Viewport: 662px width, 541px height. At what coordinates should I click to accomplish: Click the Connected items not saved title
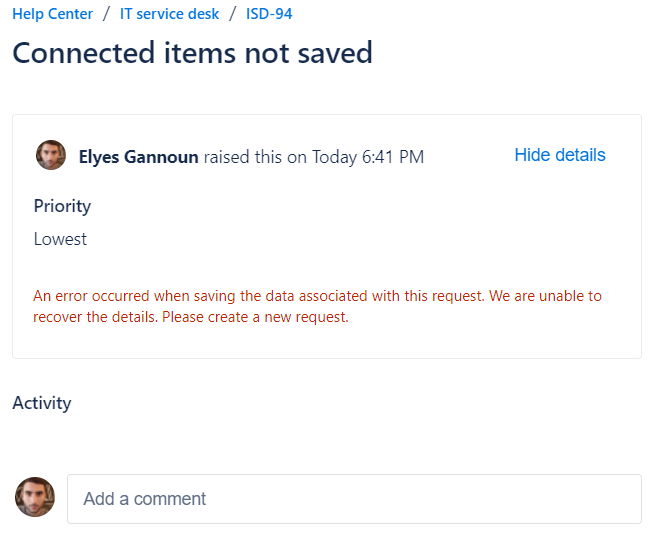(x=192, y=53)
